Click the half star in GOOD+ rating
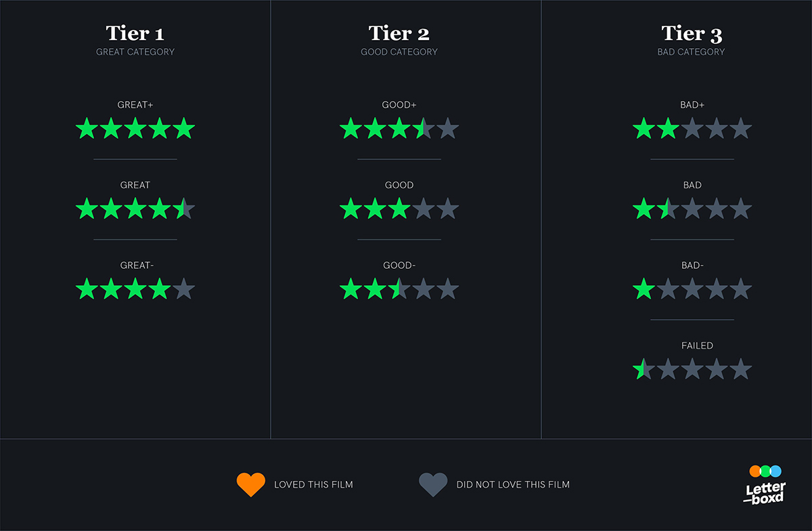 423,128
